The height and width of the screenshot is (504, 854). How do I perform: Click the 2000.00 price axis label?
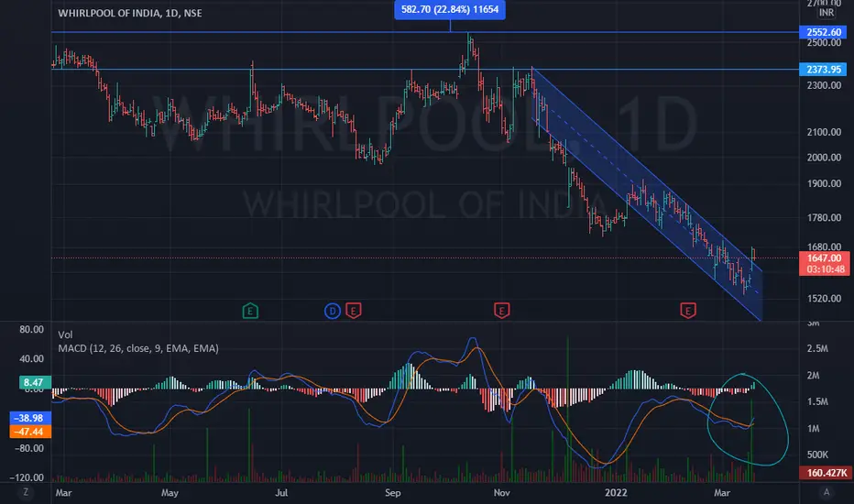click(824, 158)
